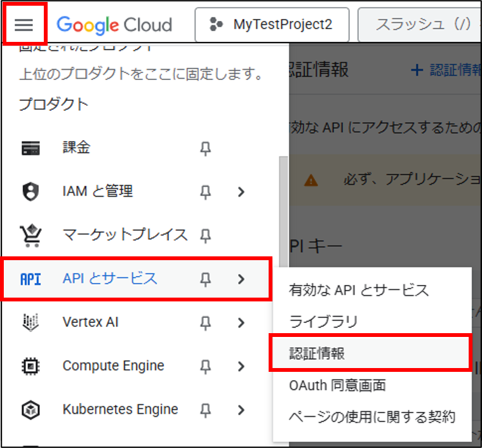
Task: Pin the Kubernetes Engine product
Action: pos(205,410)
